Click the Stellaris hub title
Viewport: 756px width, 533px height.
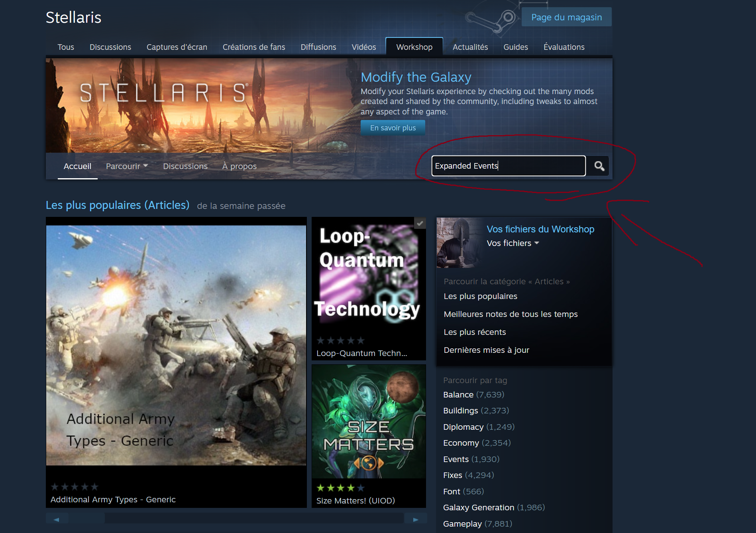coord(74,18)
